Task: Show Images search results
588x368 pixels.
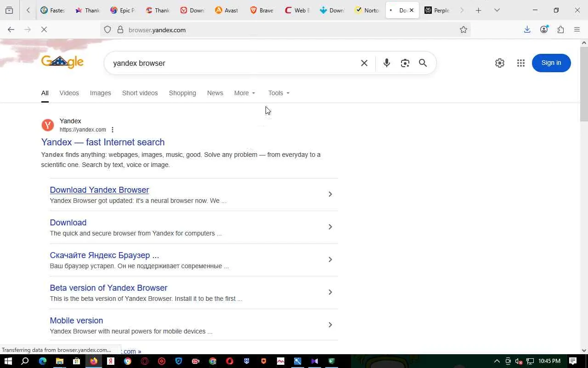Action: pyautogui.click(x=101, y=93)
